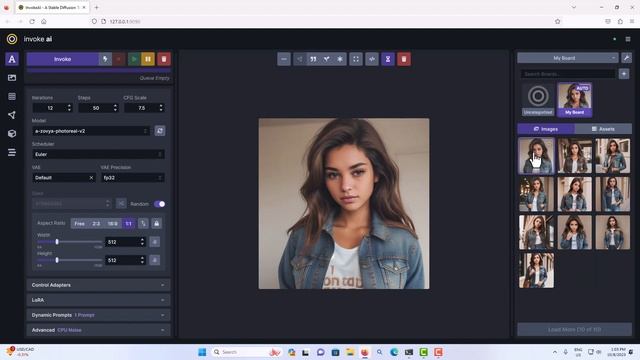This screenshot has height=360, width=640.
Task: Expand the Control Adapters section
Action: tap(98, 285)
